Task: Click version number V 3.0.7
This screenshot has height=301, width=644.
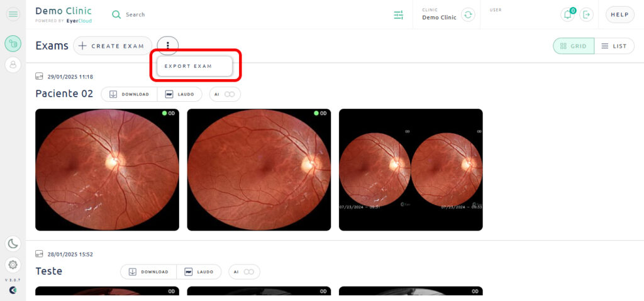Action: [x=13, y=280]
